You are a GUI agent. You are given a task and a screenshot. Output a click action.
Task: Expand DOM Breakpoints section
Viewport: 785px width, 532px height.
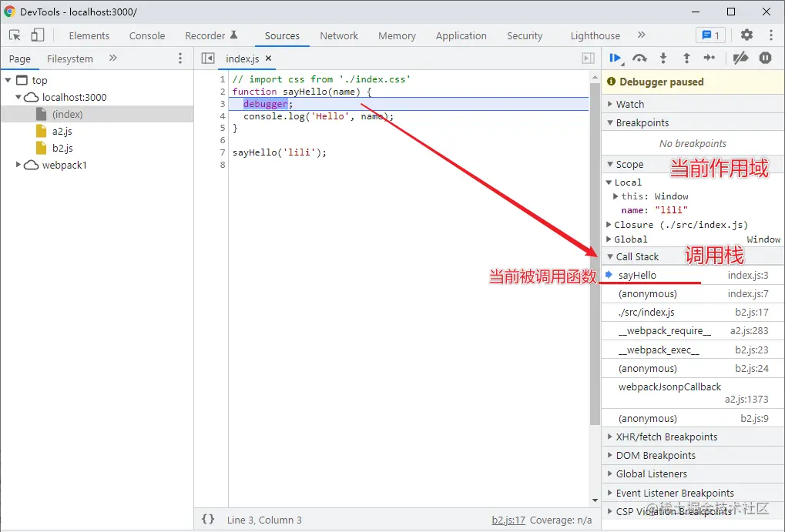(693, 456)
